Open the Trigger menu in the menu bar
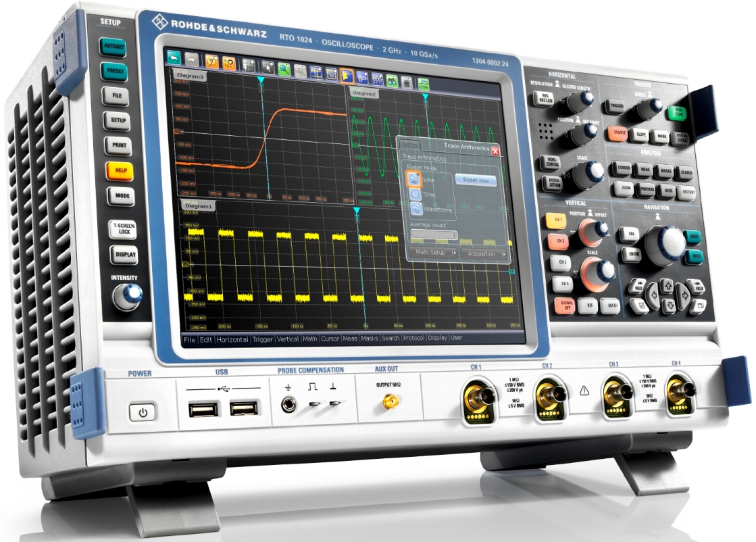Image resolution: width=756 pixels, height=542 pixels. tap(262, 340)
